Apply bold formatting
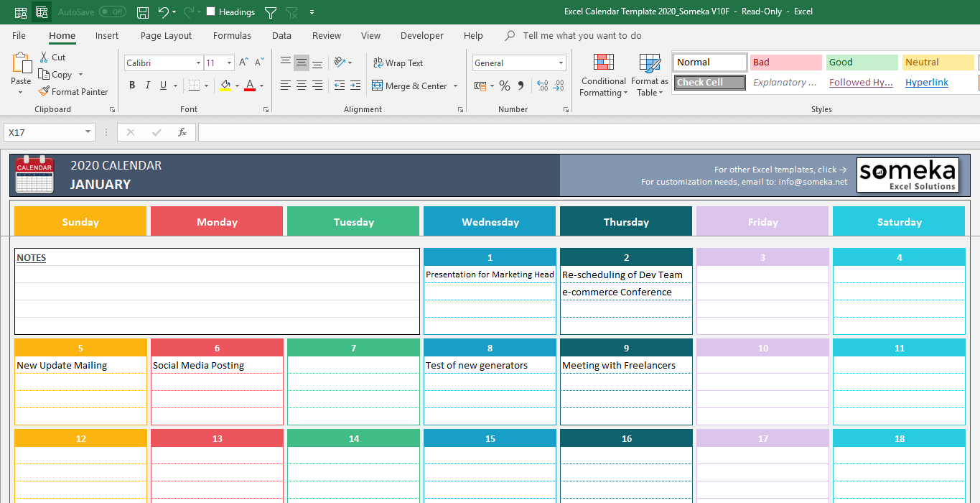 tap(132, 86)
